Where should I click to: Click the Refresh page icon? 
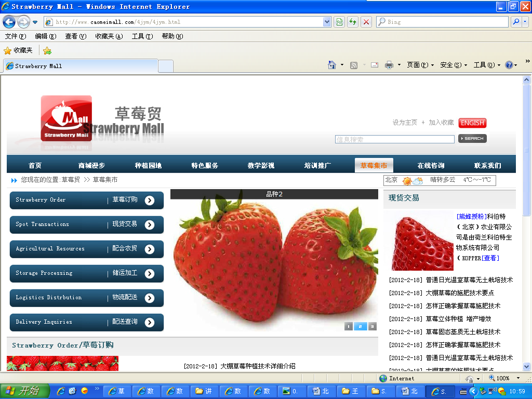tap(353, 22)
